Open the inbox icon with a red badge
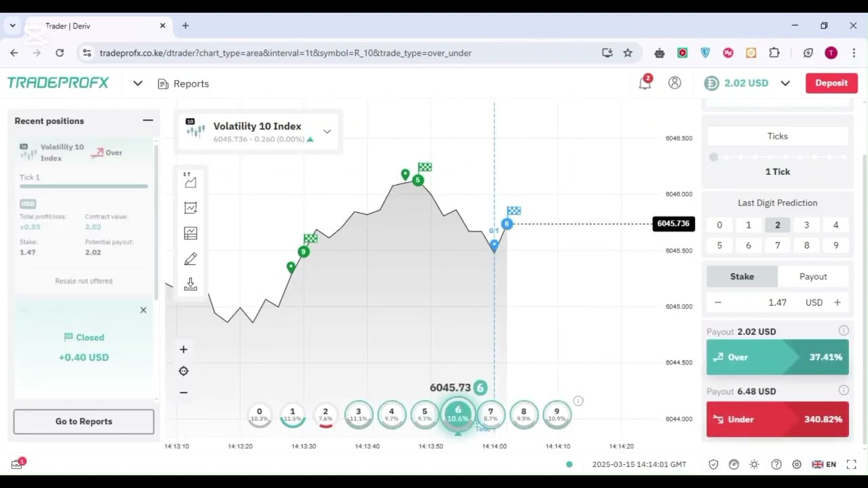Viewport: 868px width, 488px height. pyautogui.click(x=18, y=464)
